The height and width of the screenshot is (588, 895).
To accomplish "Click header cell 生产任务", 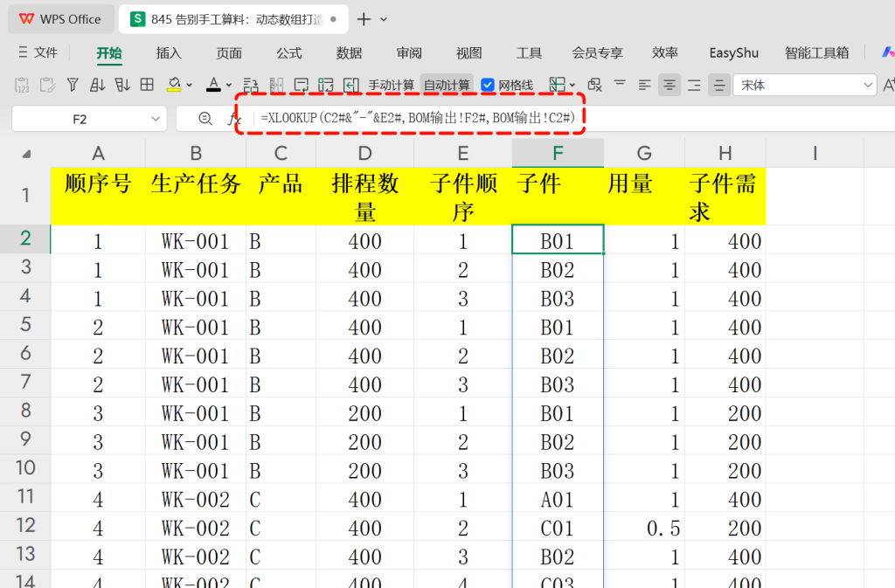I will click(x=196, y=196).
